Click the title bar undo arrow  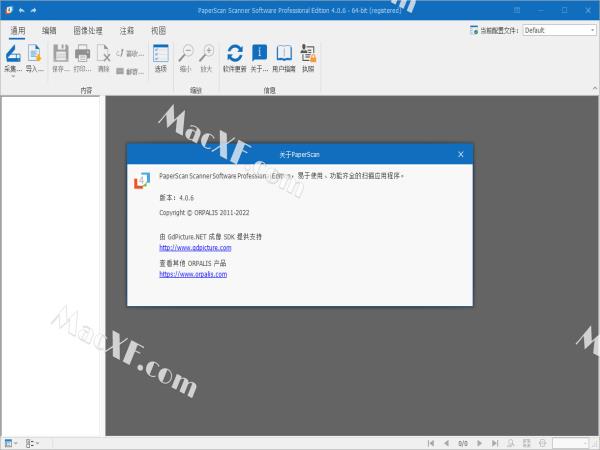[x=21, y=10]
